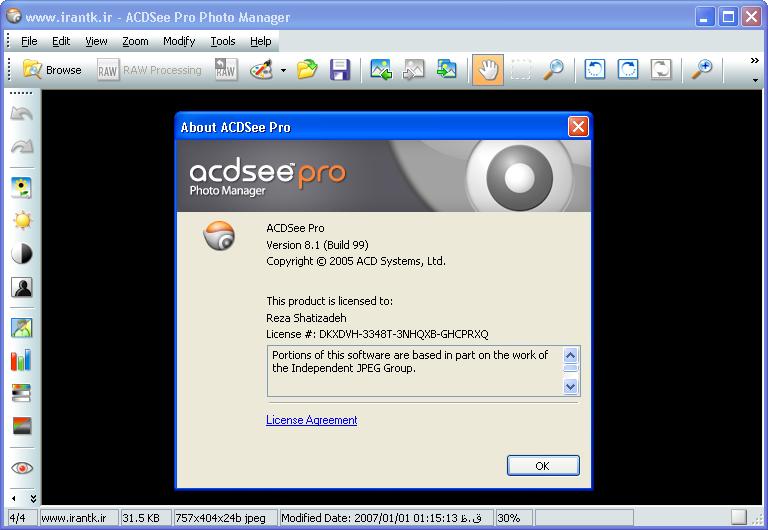Click the orange ACDSee eye icon in dialog
Image resolution: width=768 pixels, height=530 pixels.
coord(219,236)
